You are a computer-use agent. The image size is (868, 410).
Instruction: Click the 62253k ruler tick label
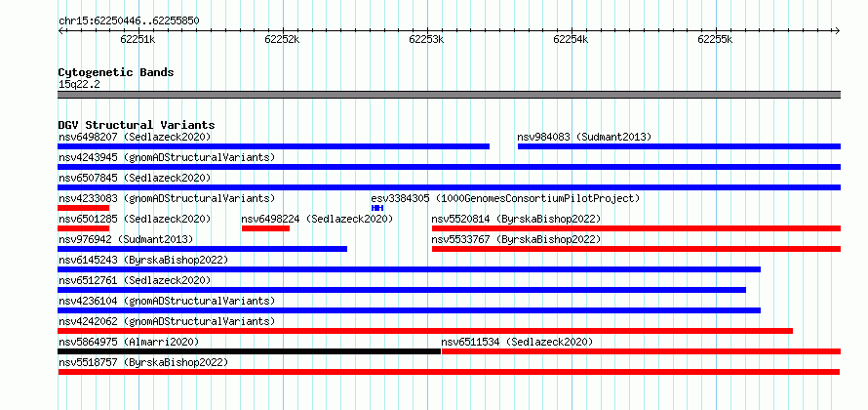click(427, 39)
